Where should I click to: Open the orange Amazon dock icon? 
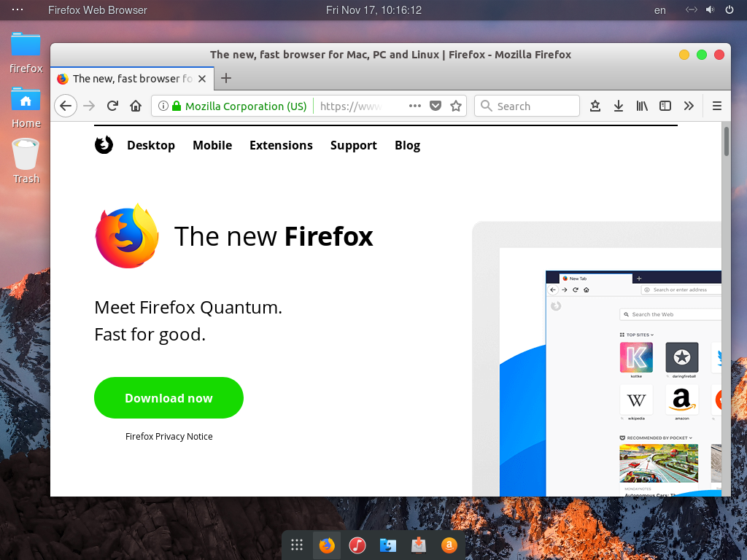coord(449,545)
